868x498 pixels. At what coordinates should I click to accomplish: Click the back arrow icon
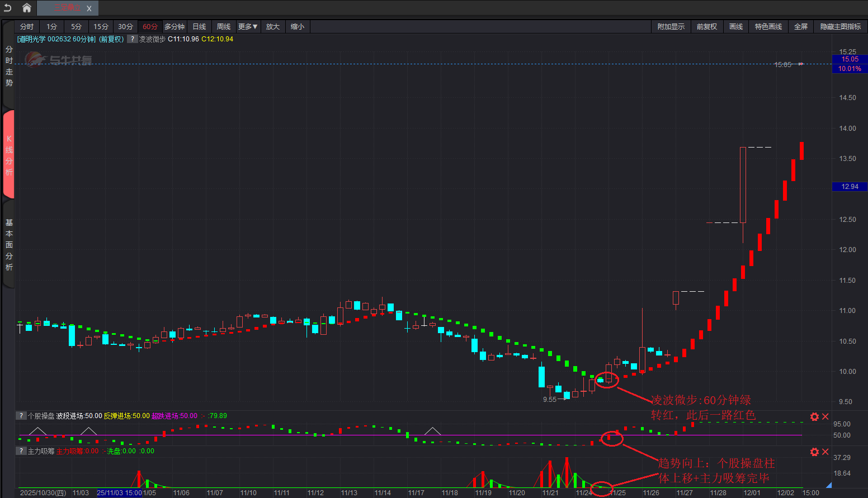[8, 8]
